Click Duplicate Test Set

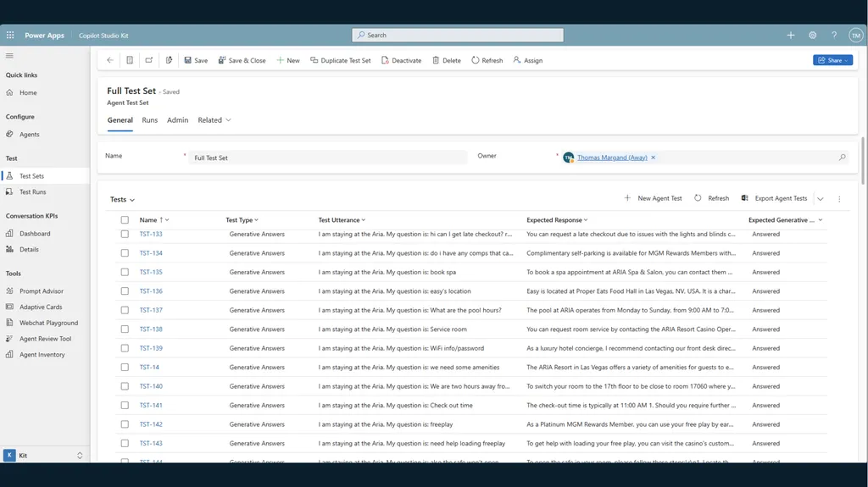[x=341, y=60]
